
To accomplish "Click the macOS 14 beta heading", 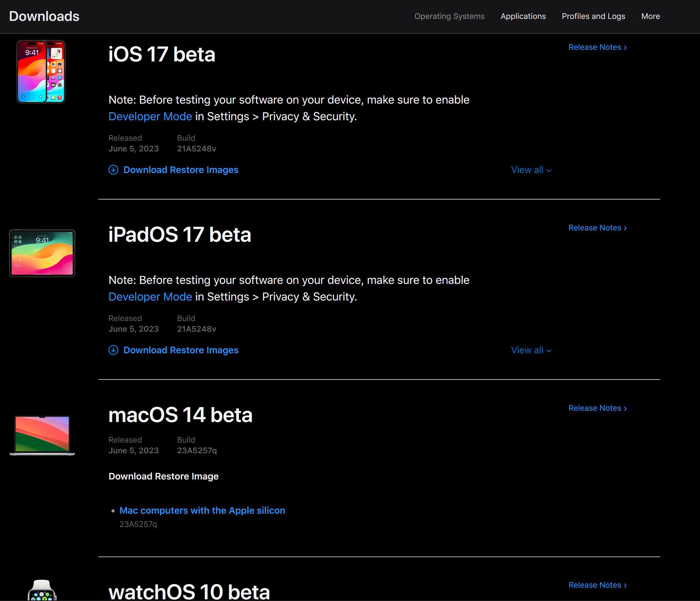I will [180, 415].
